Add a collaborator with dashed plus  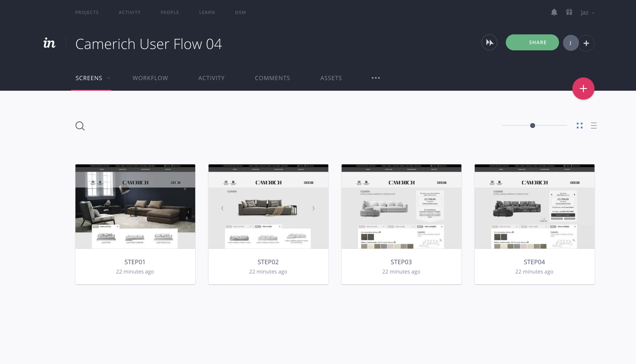pyautogui.click(x=586, y=43)
